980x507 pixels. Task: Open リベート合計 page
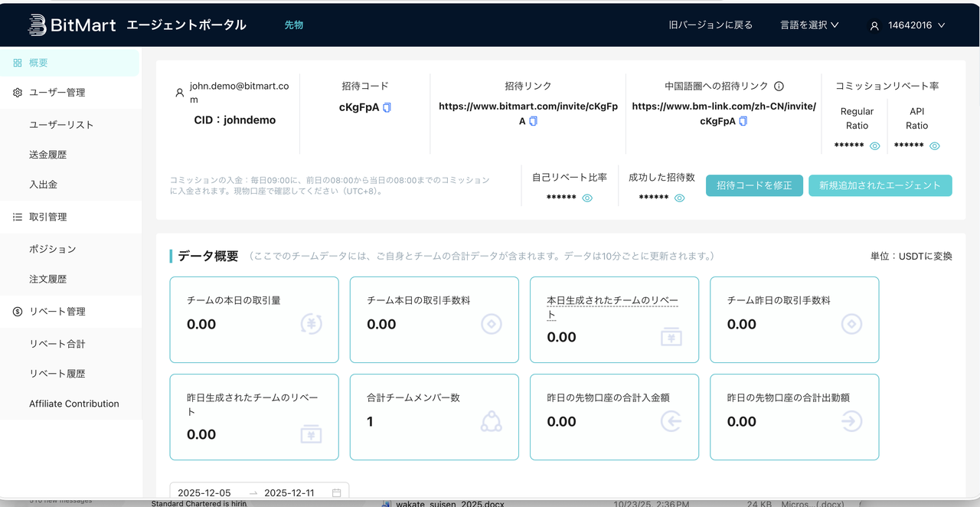click(57, 344)
